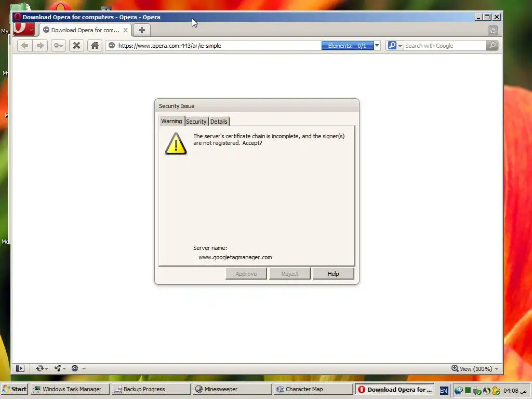This screenshot has height=399, width=532.
Task: Click the Google search magnifier button
Action: coord(493,46)
